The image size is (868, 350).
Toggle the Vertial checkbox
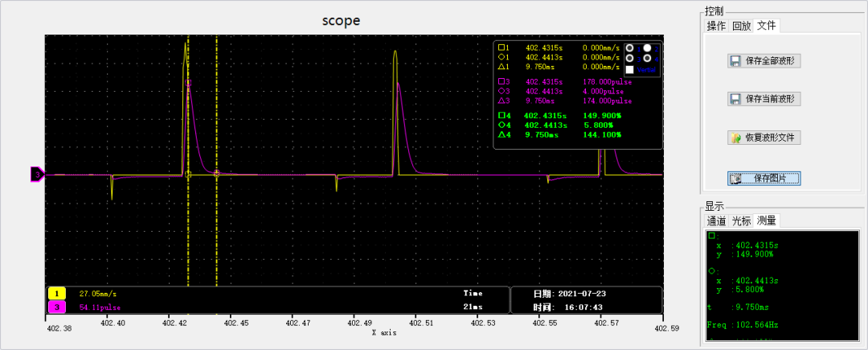click(x=630, y=70)
